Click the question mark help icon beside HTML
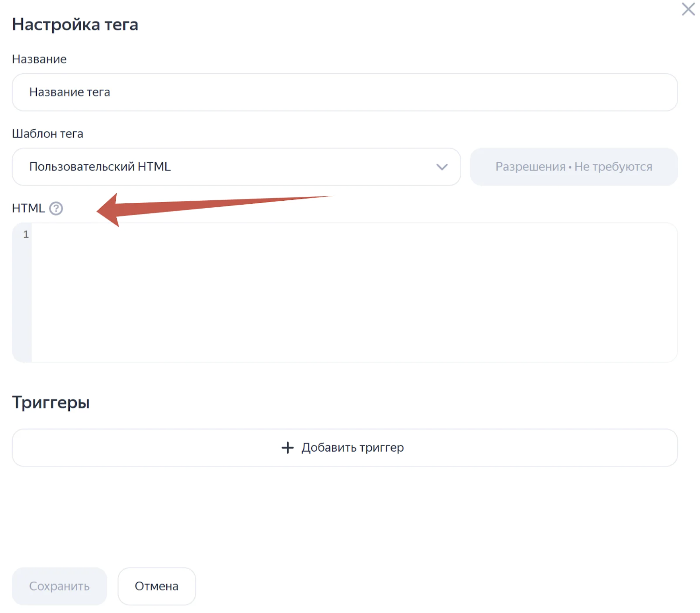700x613 pixels. (56, 208)
